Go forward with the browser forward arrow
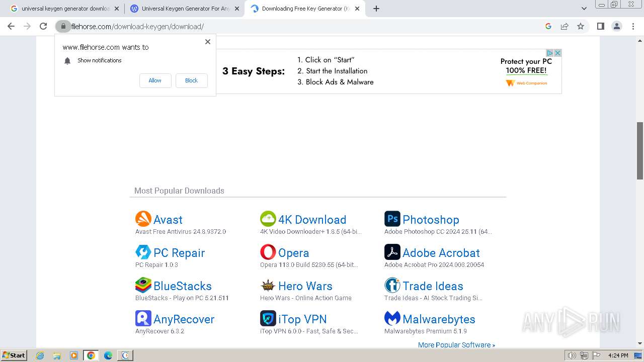This screenshot has width=644, height=362. (27, 26)
